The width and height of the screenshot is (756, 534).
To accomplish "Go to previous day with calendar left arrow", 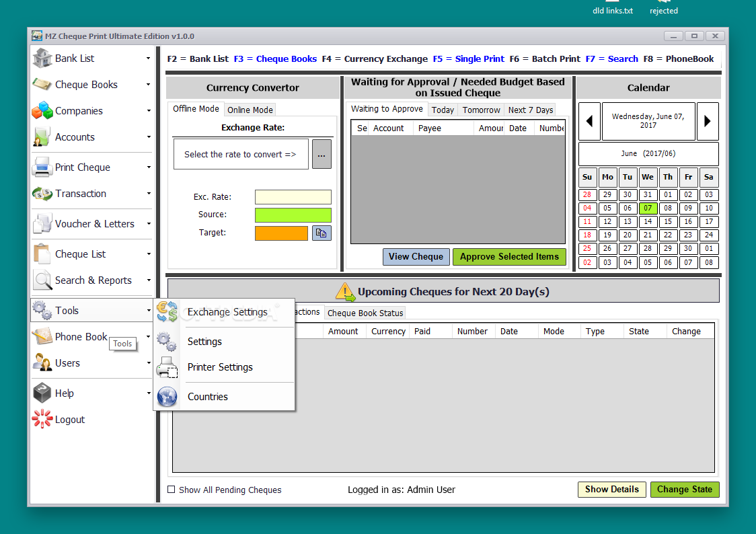I will point(589,122).
